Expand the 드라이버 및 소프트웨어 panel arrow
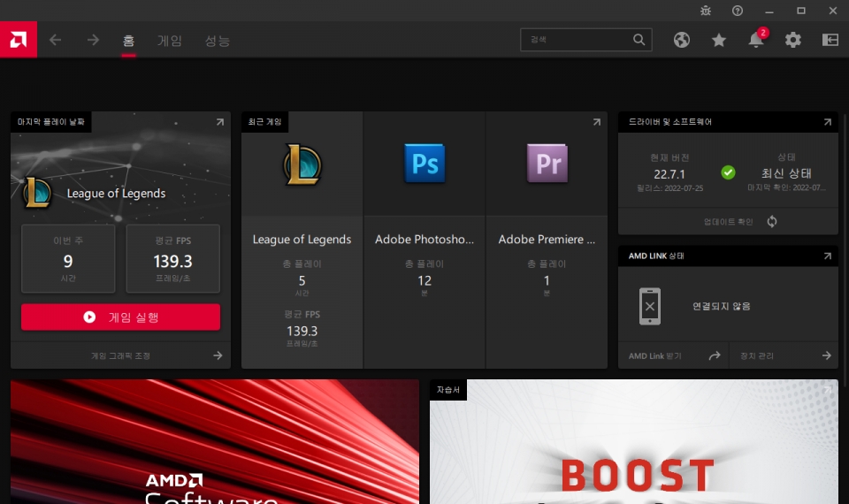This screenshot has height=504, width=849. pyautogui.click(x=828, y=122)
